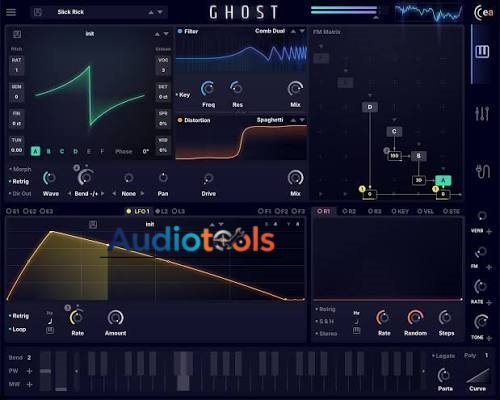
Task: Select oscillator tab B
Action: tap(49, 152)
